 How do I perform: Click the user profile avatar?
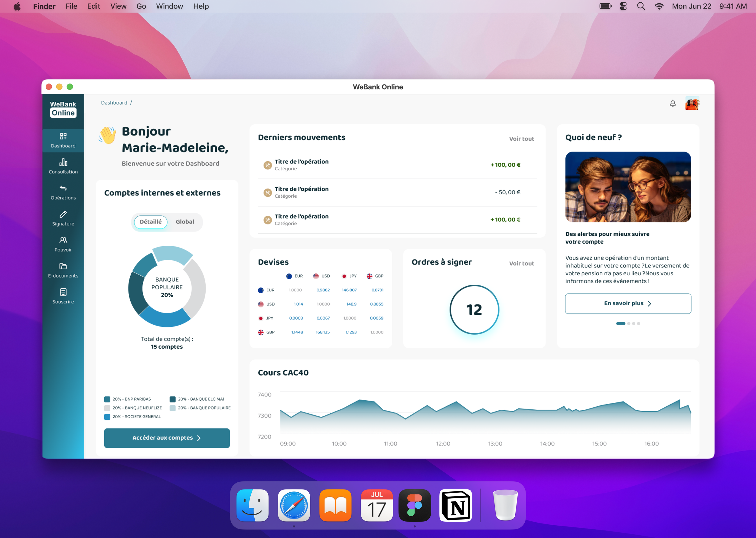coord(692,104)
